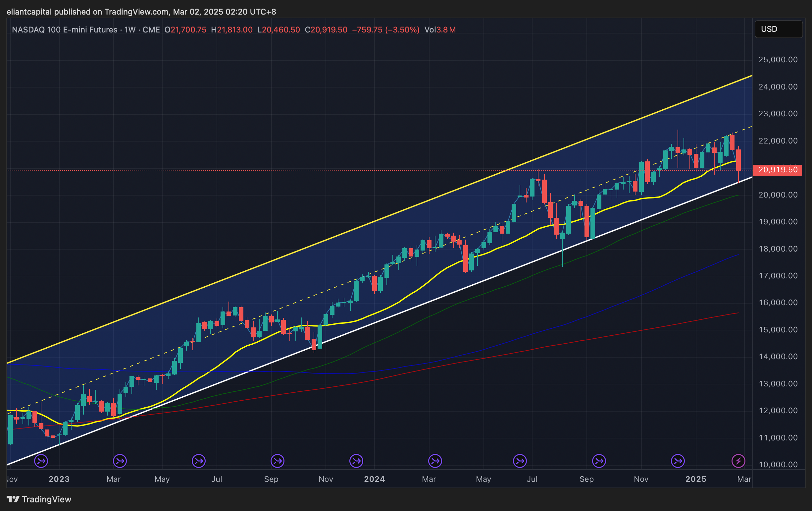Click the NASDAQ 100 E-mini Futures symbol title
The image size is (812, 511).
click(64, 30)
